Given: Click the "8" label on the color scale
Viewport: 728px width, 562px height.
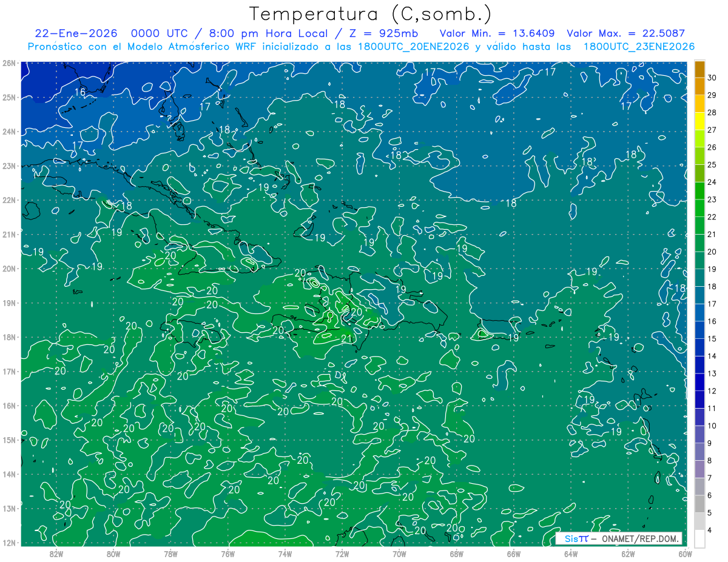Looking at the screenshot, I should click(x=709, y=461).
